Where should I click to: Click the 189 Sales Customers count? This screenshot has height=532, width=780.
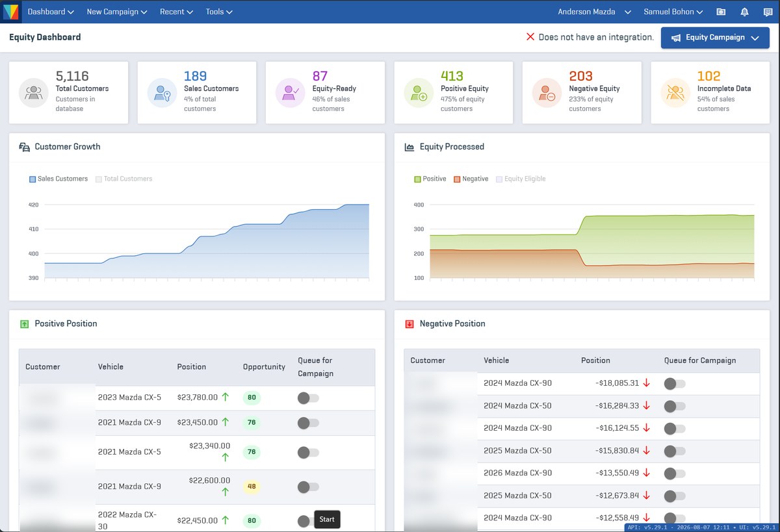click(195, 76)
